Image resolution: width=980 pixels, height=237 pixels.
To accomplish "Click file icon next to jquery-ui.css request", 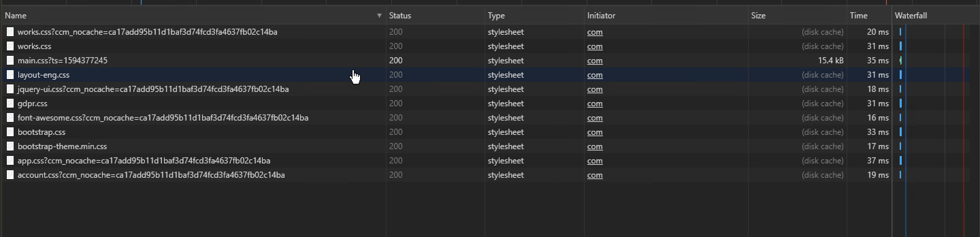I will 10,89.
